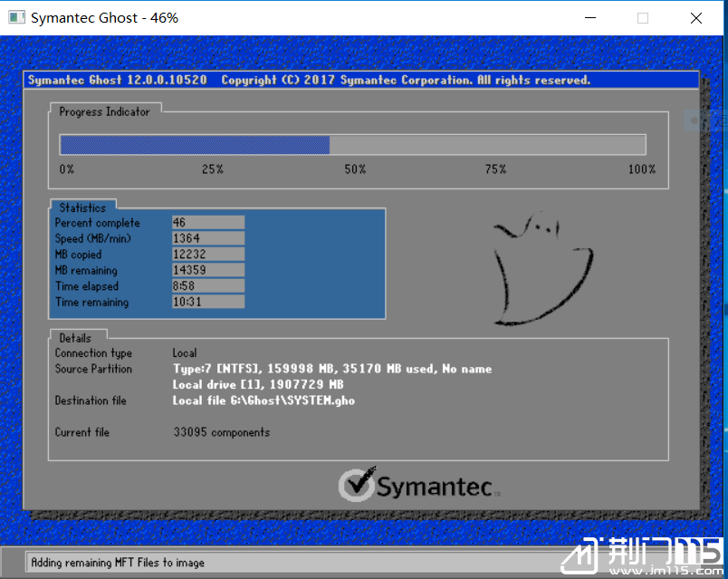This screenshot has height=579, width=728.
Task: Select the speed value 1364
Action: pos(208,238)
